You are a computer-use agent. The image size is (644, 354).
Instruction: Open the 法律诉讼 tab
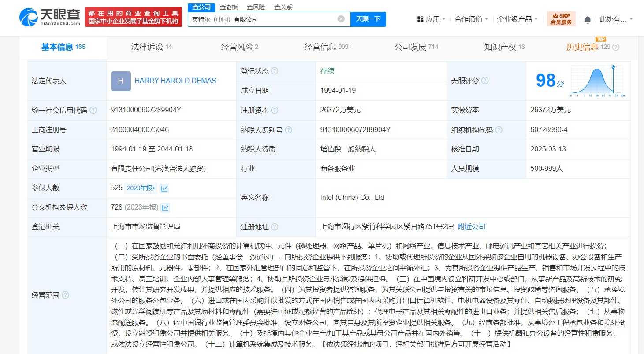tap(151, 47)
